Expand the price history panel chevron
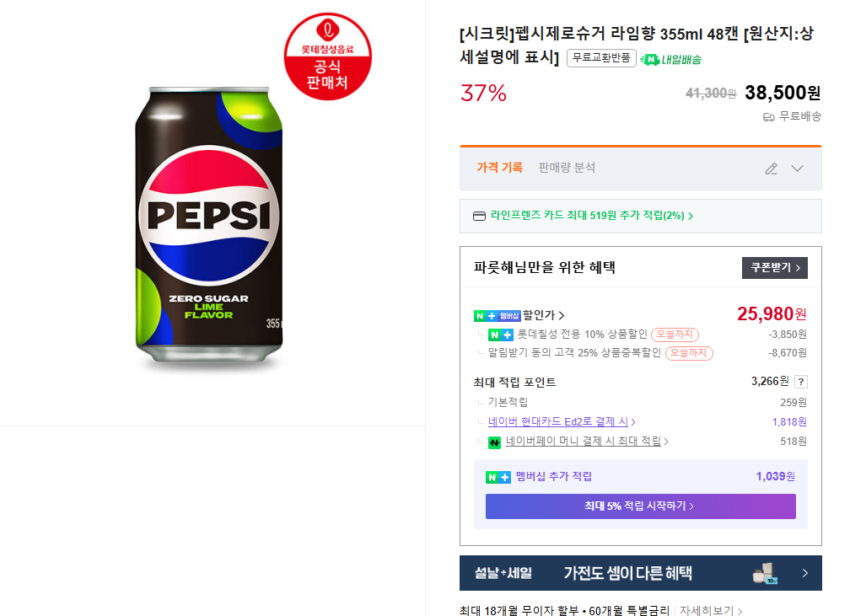This screenshot has width=850, height=616. coord(798,169)
